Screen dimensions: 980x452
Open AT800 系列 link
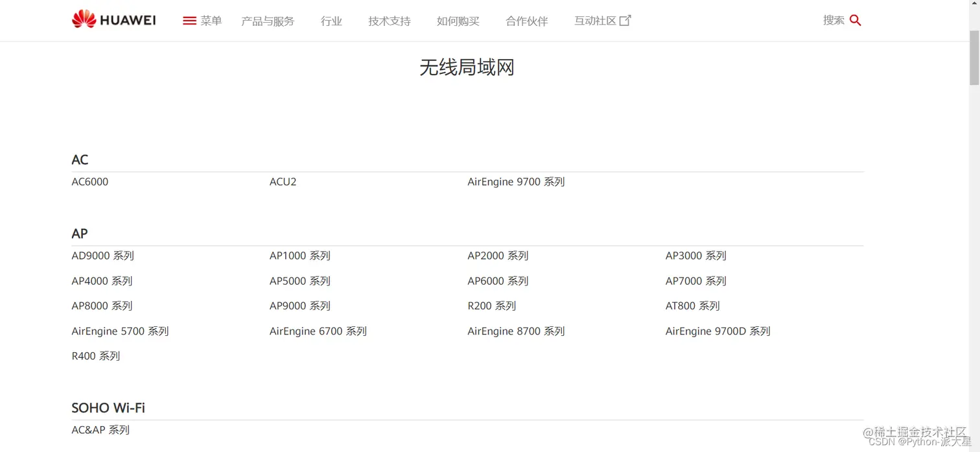point(693,305)
